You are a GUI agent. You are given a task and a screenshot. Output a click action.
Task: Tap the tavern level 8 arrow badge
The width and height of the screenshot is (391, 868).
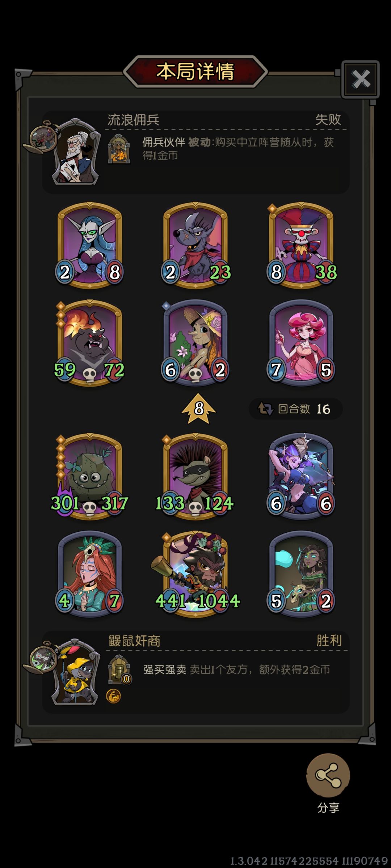[198, 409]
